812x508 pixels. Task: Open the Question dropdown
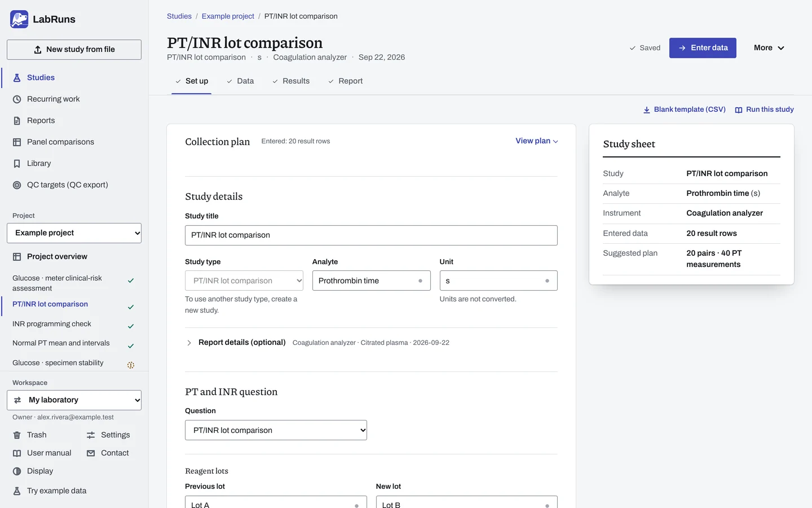coord(276,430)
